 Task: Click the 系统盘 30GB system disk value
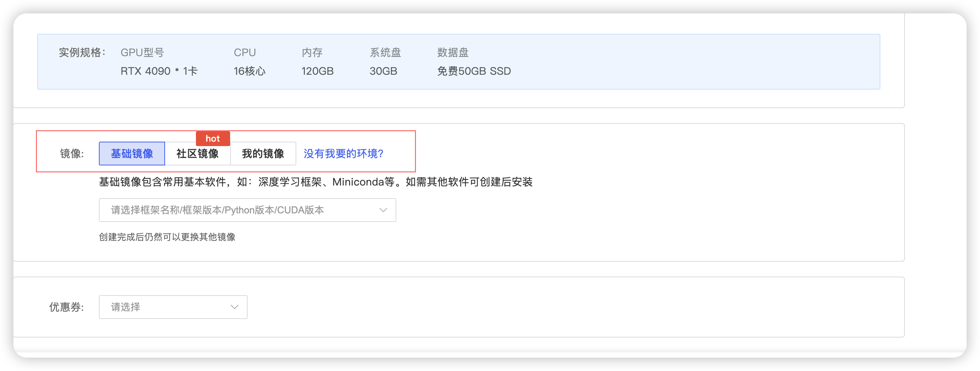tap(383, 71)
